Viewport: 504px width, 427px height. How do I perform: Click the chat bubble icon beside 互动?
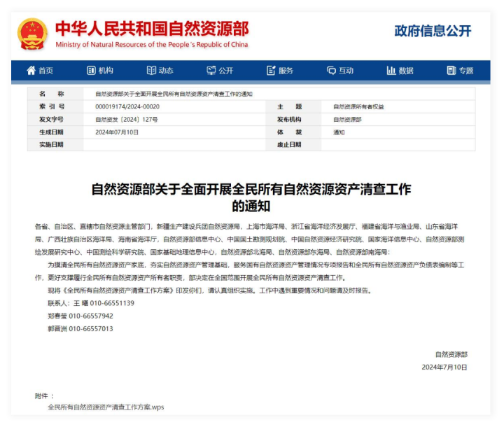click(331, 71)
